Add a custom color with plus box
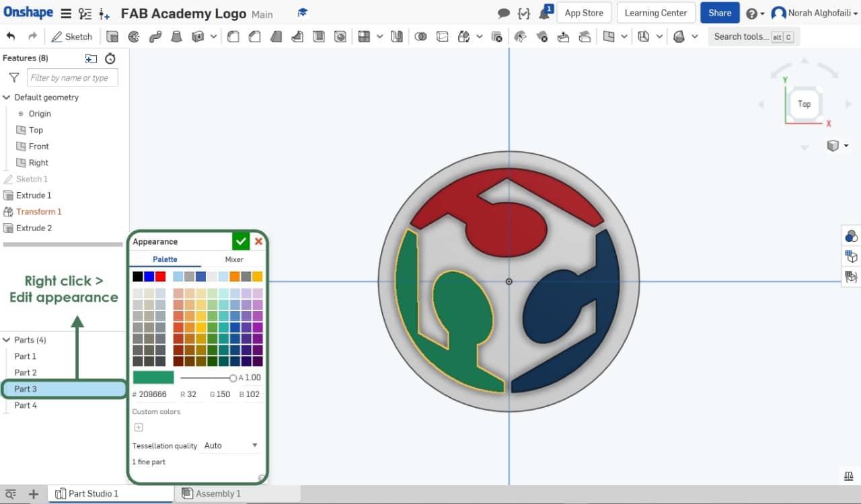 point(139,427)
